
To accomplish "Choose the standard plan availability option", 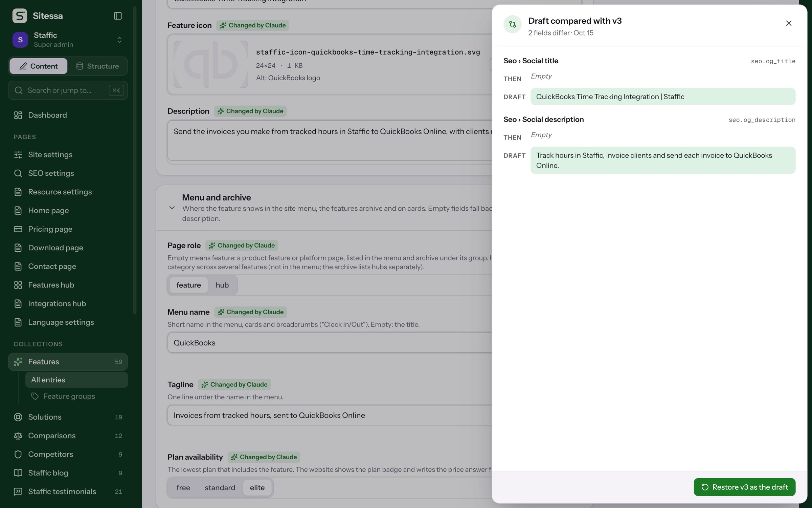I will coord(220,488).
